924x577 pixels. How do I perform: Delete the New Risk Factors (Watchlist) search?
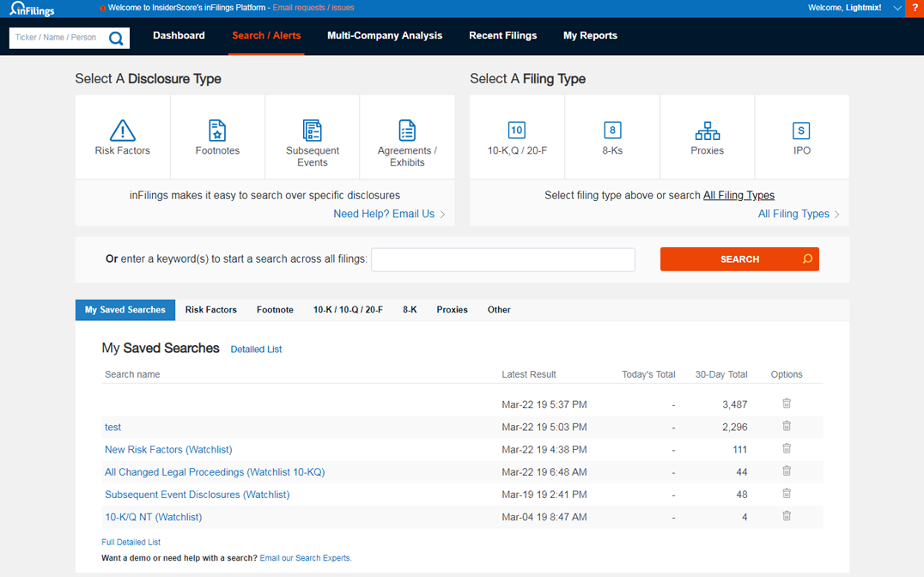pyautogui.click(x=787, y=448)
